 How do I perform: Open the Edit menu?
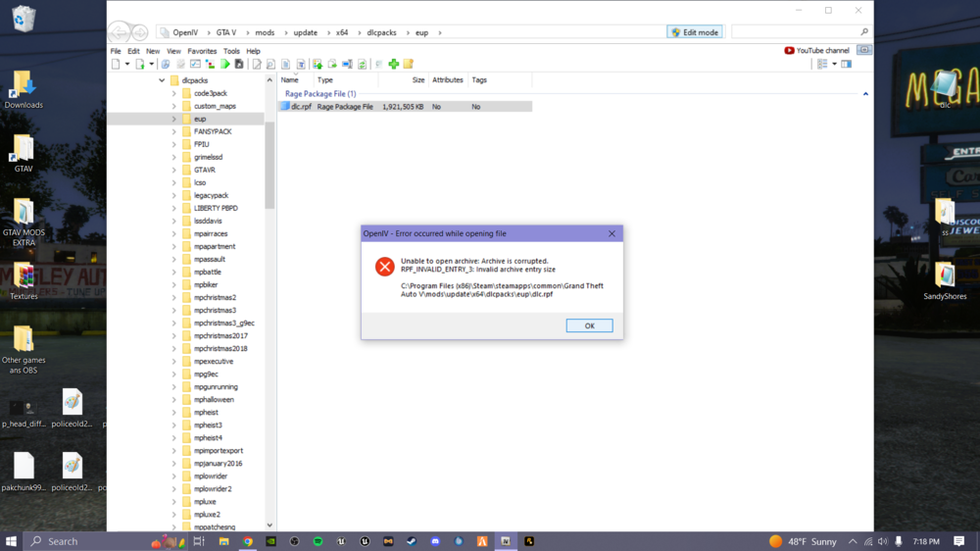(x=133, y=51)
